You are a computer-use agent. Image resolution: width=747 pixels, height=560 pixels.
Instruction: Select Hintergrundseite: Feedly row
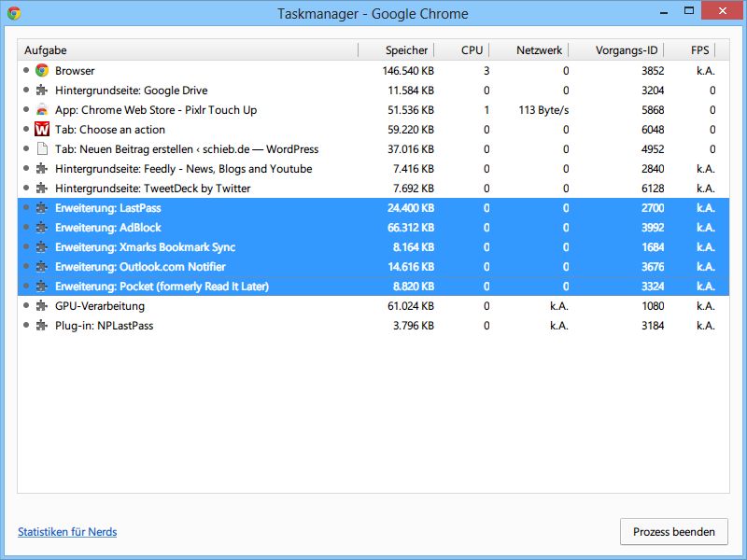click(373, 168)
